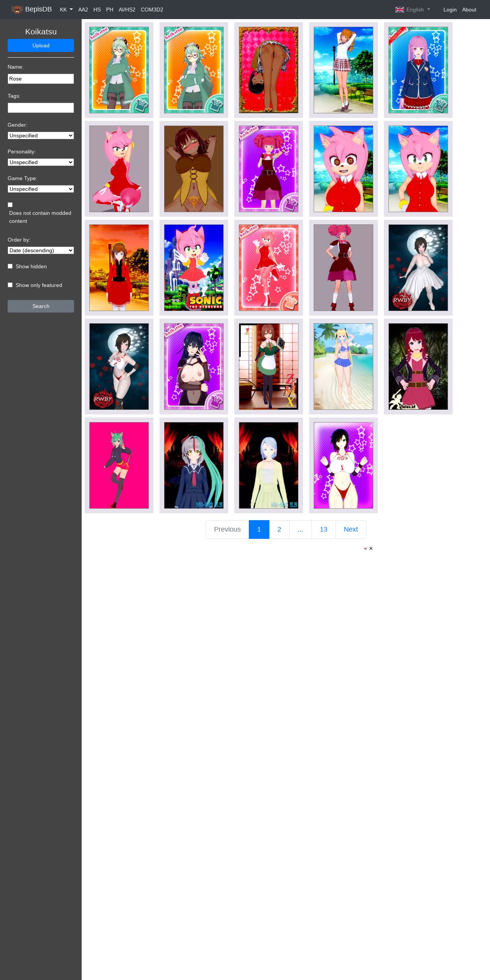Jump to results page 2
Image resolution: width=490 pixels, height=980 pixels.
(x=279, y=529)
